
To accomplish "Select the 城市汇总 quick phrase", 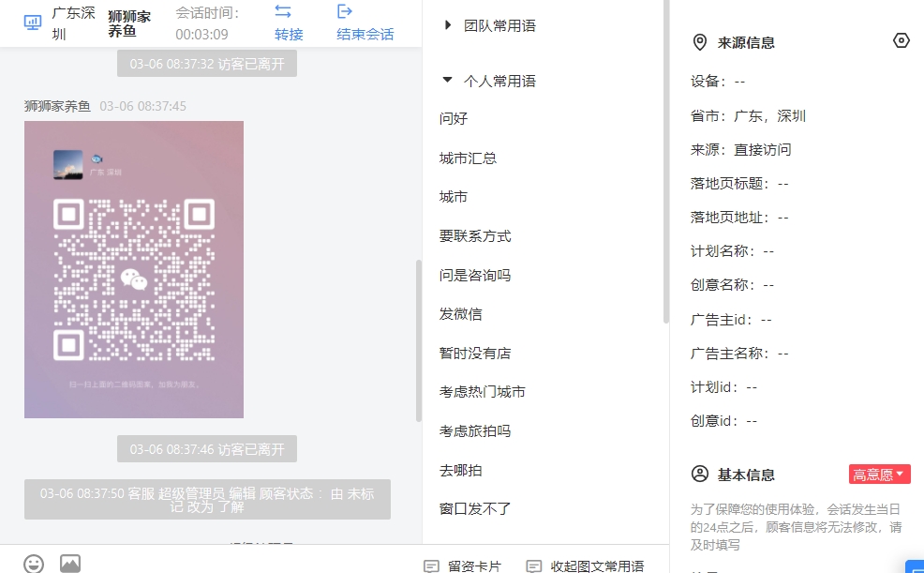I will tap(468, 158).
